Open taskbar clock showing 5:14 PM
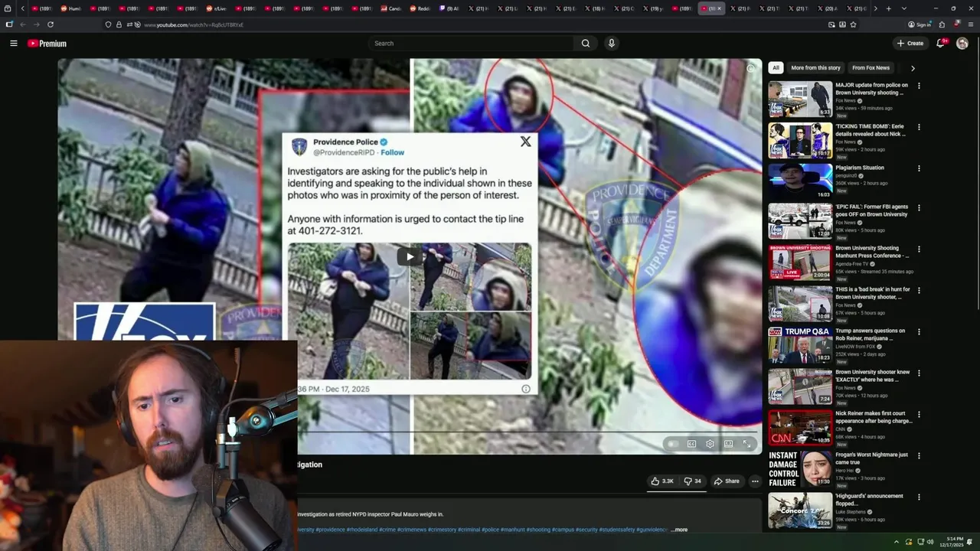Image resolution: width=980 pixels, height=551 pixels. (x=952, y=542)
